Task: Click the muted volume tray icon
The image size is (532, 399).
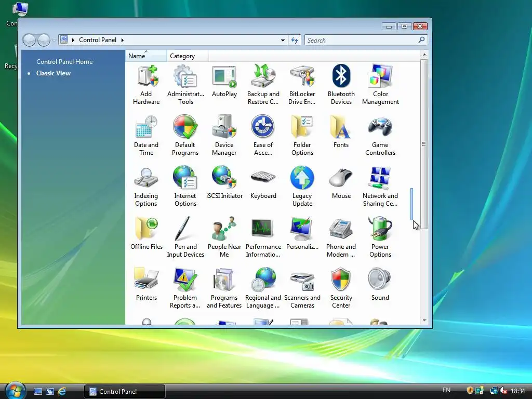Action: (503, 391)
